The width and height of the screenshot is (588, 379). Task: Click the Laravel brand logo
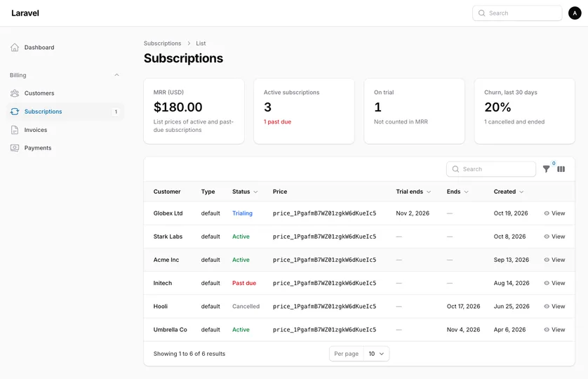(x=25, y=13)
